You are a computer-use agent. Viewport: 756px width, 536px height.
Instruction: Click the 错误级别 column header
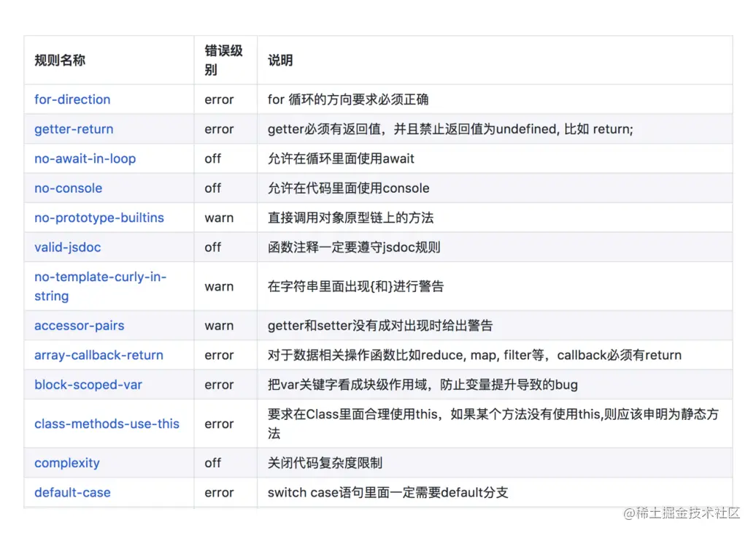[x=223, y=61]
